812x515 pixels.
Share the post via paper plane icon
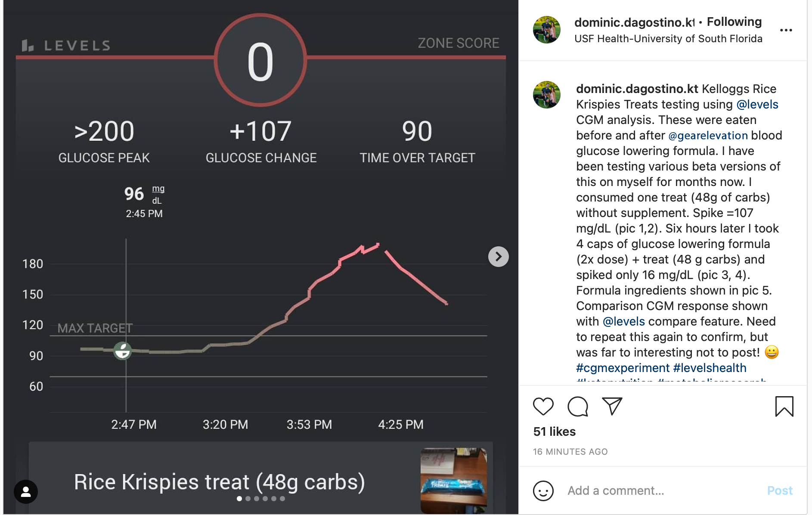pyautogui.click(x=612, y=406)
